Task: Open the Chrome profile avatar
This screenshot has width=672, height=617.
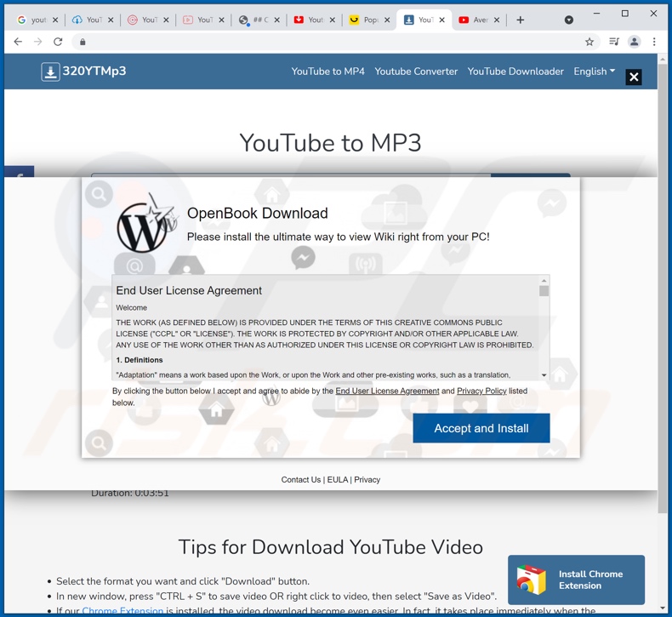Action: point(635,42)
